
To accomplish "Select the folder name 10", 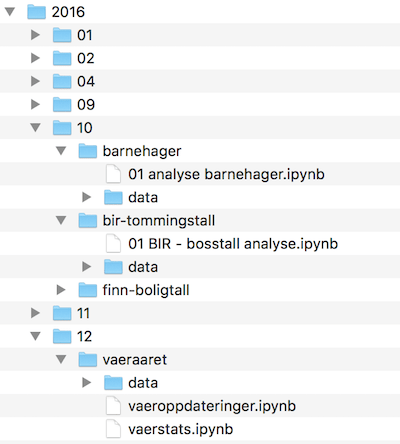I will (x=85, y=128).
